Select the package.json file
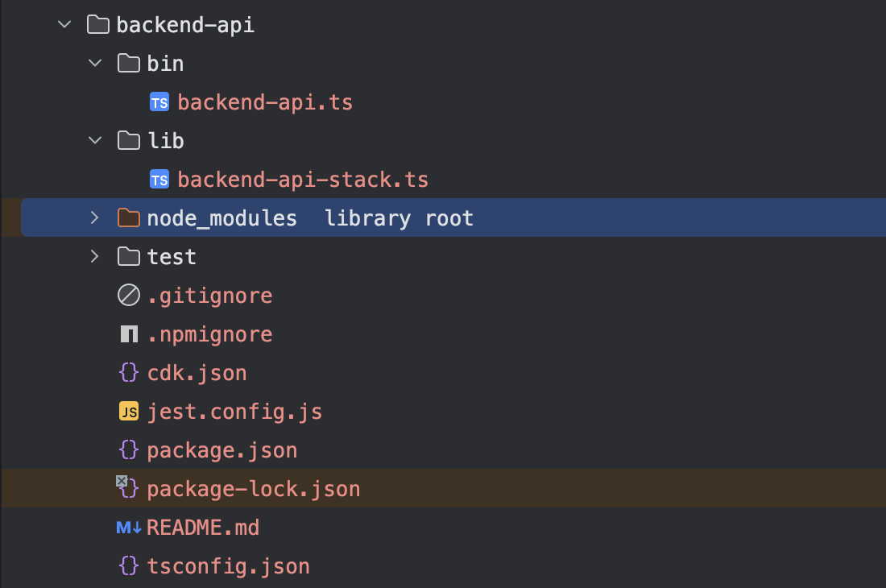Screen dimensions: 886x588 [221, 450]
